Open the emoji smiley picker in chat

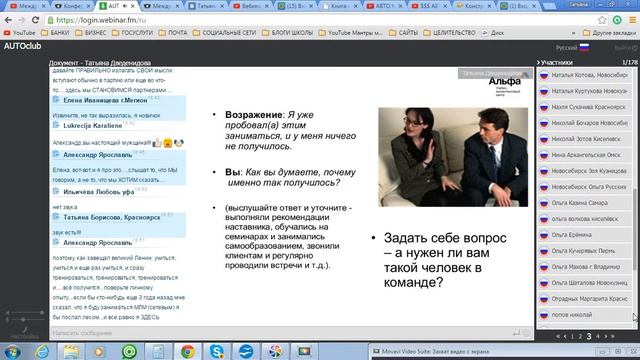tap(527, 333)
